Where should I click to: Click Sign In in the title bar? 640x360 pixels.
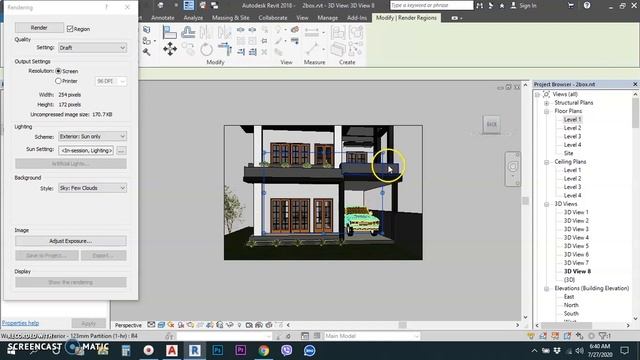[x=528, y=6]
